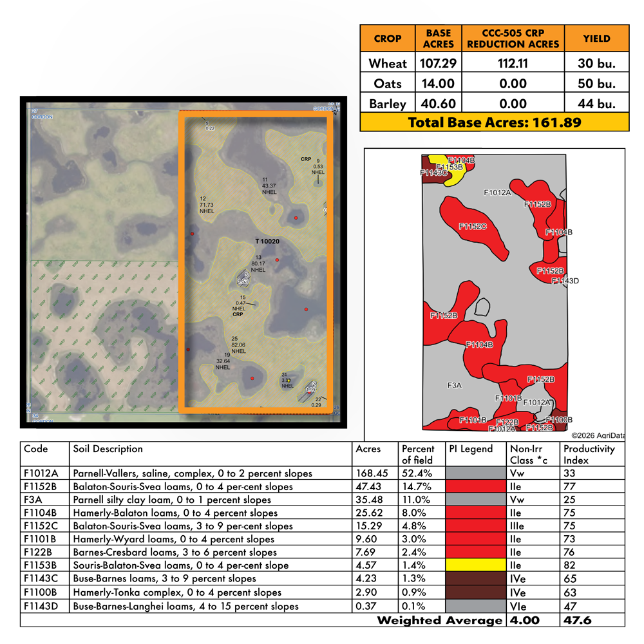The width and height of the screenshot is (644, 644).
Task: Click the yellow PI legend swatch for F1153B
Action: [476, 565]
